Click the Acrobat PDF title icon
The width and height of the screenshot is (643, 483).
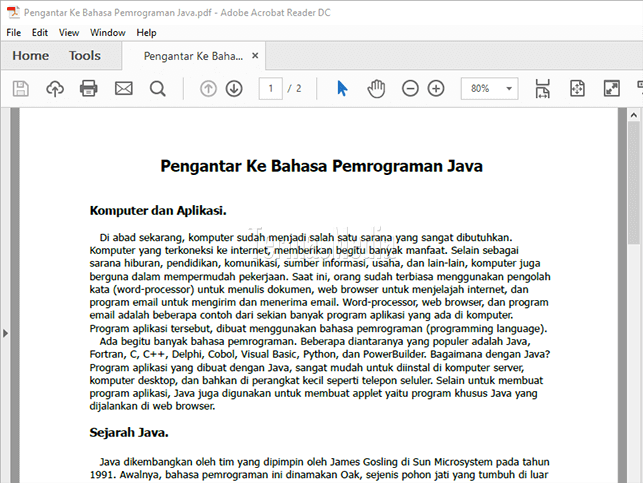pyautogui.click(x=13, y=12)
